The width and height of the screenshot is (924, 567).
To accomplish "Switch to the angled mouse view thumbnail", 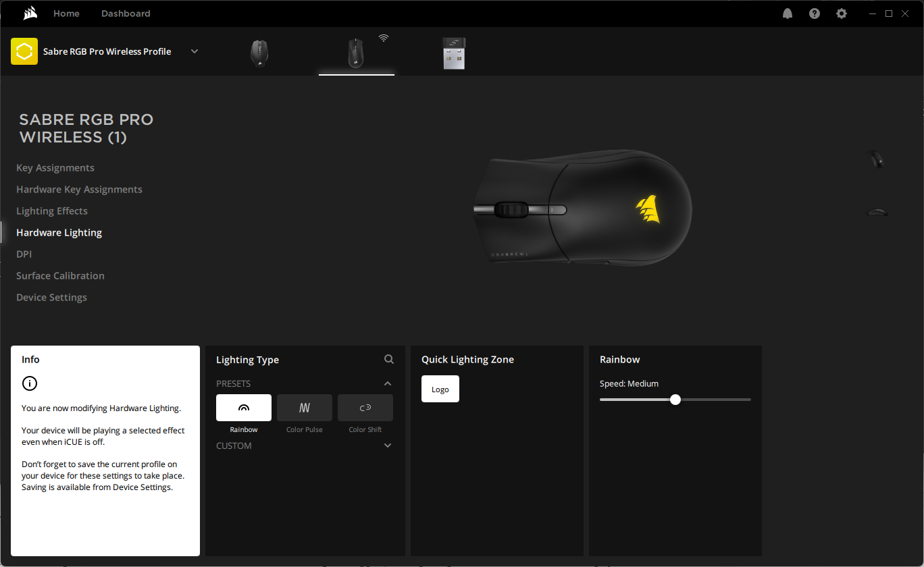I will point(876,159).
